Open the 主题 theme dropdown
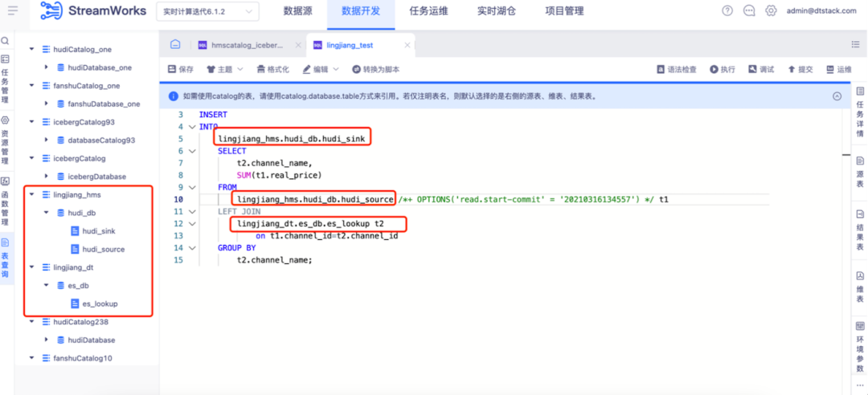The width and height of the screenshot is (868, 395). 225,69
